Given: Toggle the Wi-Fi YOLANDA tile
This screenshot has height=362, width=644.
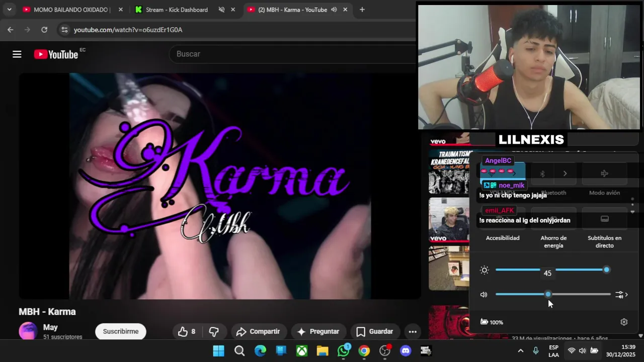Looking at the screenshot, I should 492,173.
